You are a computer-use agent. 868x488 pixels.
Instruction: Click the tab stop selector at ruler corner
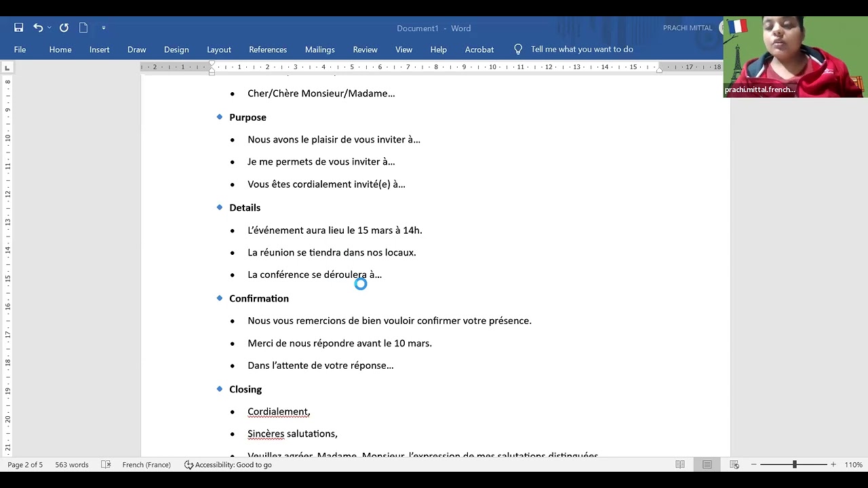(x=7, y=68)
